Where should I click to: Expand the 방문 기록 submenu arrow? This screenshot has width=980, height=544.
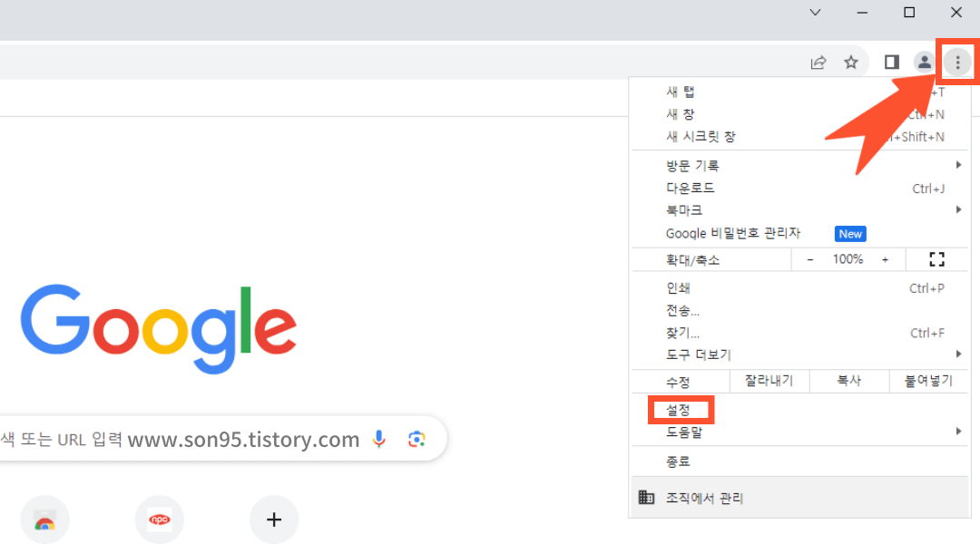[958, 165]
